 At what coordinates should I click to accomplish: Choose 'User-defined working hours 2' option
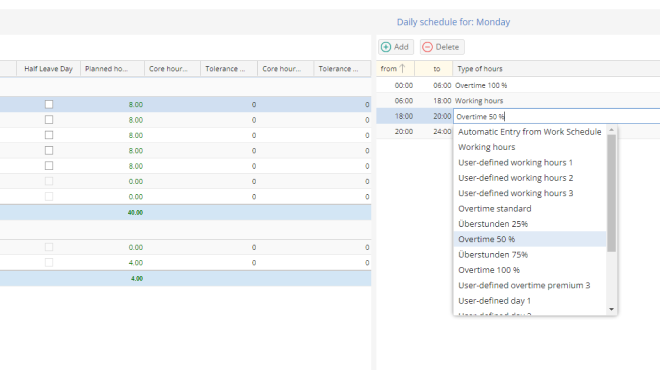530,178
